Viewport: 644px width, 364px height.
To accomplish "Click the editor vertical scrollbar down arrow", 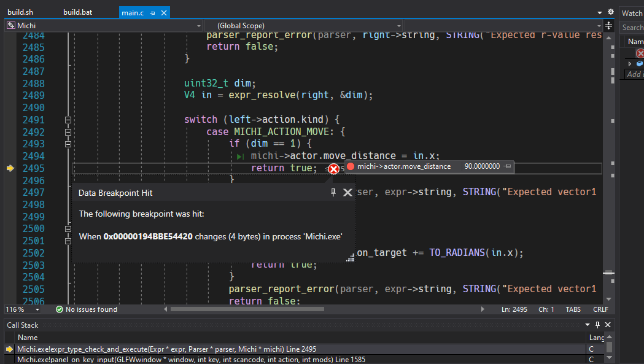I will [x=608, y=299].
